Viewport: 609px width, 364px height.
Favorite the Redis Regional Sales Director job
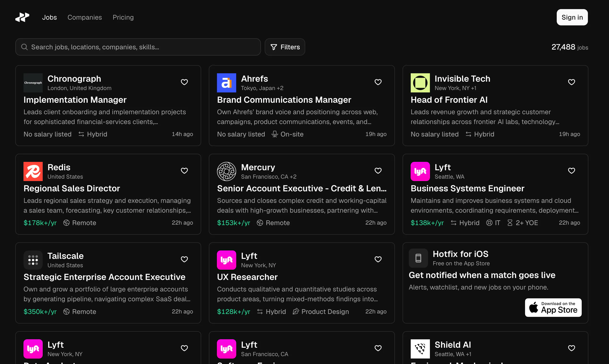pyautogui.click(x=184, y=171)
